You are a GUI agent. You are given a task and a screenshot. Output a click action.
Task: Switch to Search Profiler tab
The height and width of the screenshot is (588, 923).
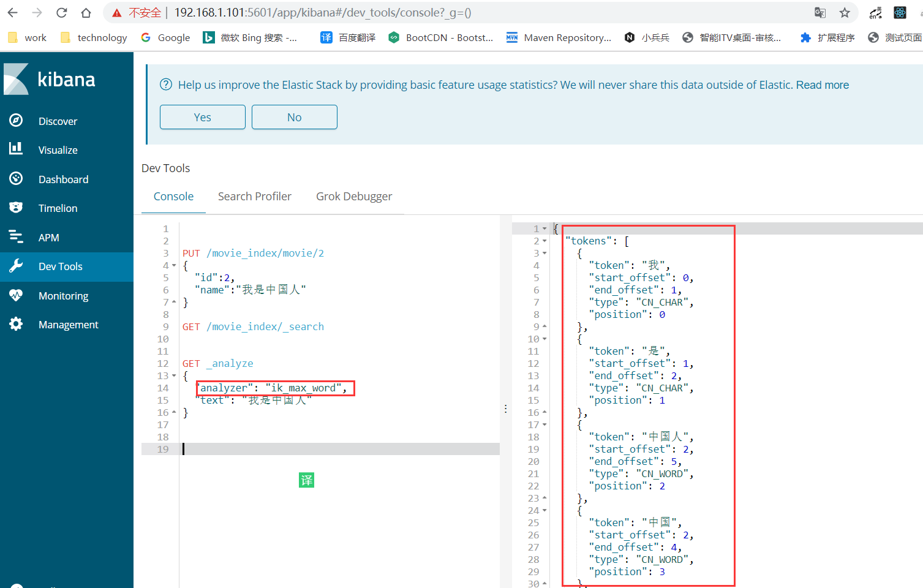tap(255, 197)
